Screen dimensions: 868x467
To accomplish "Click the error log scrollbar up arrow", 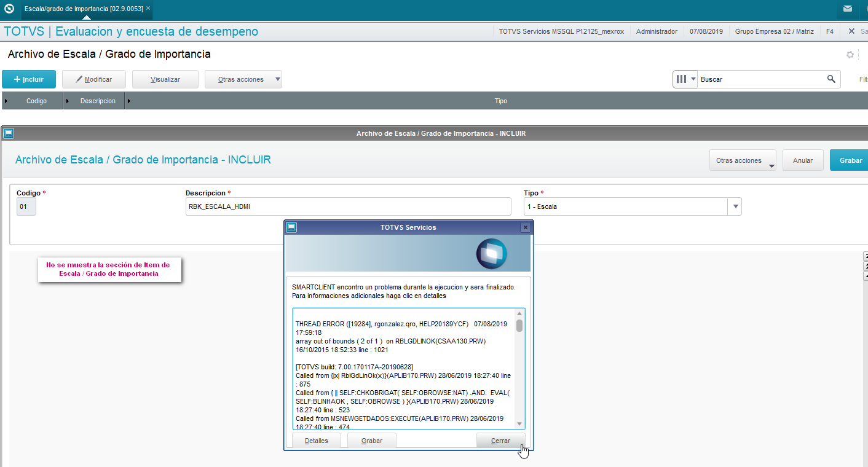I will pos(519,313).
